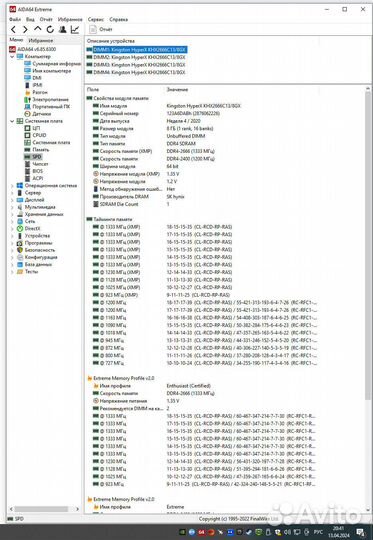Go up one level with the up arrow
373x540 pixels.
(x=38, y=29)
